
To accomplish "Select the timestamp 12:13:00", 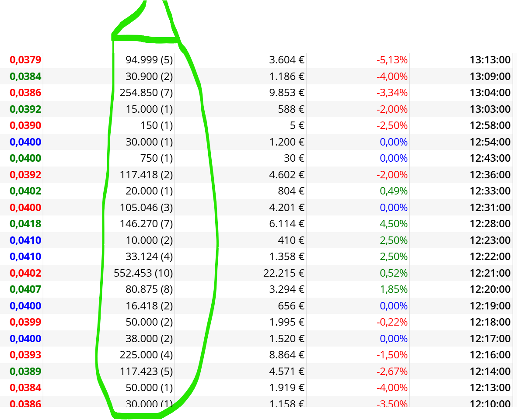I will pyautogui.click(x=490, y=388).
